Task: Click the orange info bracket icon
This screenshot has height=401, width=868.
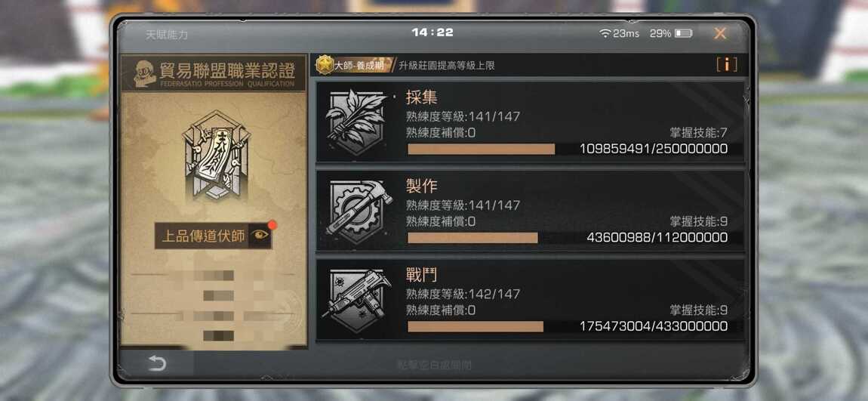Action: (727, 65)
